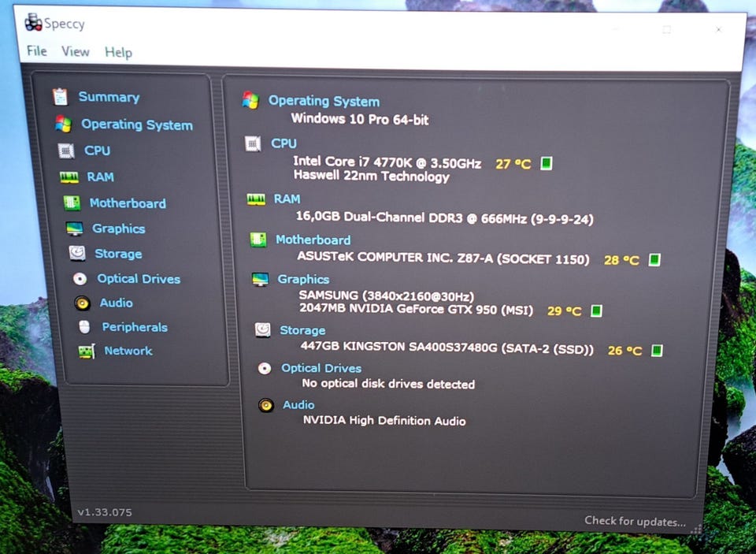Click the '16,0GB Dual-Channel DDR3' RAM text
The image size is (756, 554).
pos(380,217)
